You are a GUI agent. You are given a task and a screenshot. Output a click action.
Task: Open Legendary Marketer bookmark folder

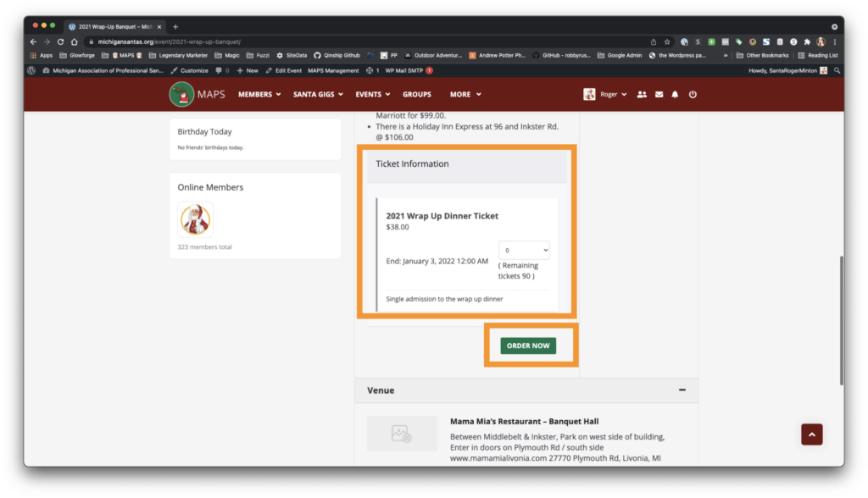pos(178,55)
